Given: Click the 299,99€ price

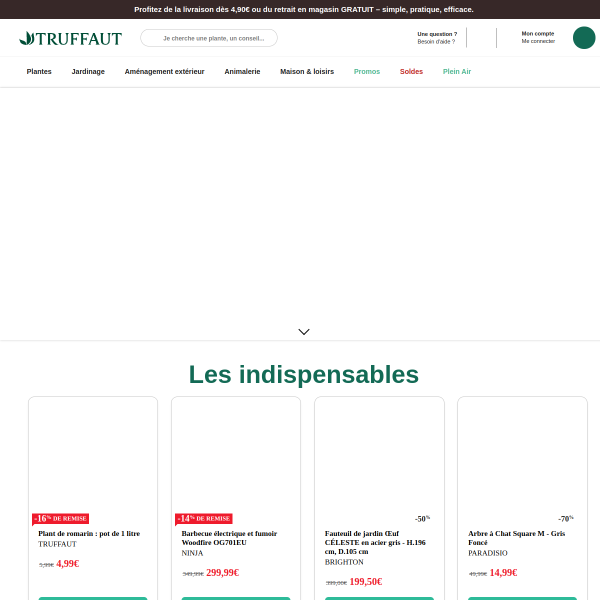Looking at the screenshot, I should pyautogui.click(x=222, y=573).
